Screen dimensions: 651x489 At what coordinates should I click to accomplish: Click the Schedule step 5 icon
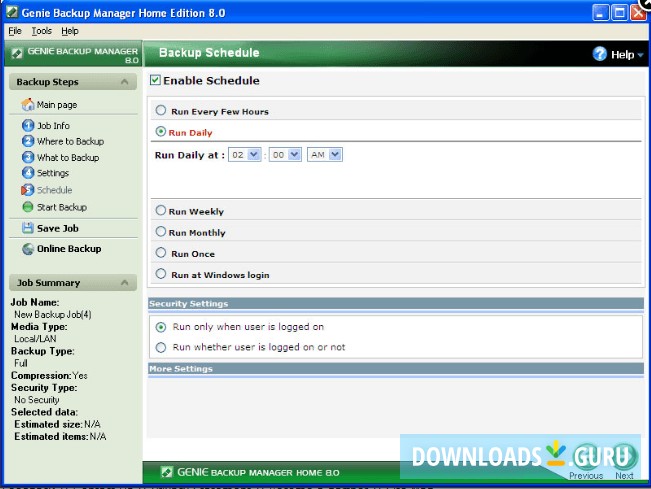click(x=27, y=190)
